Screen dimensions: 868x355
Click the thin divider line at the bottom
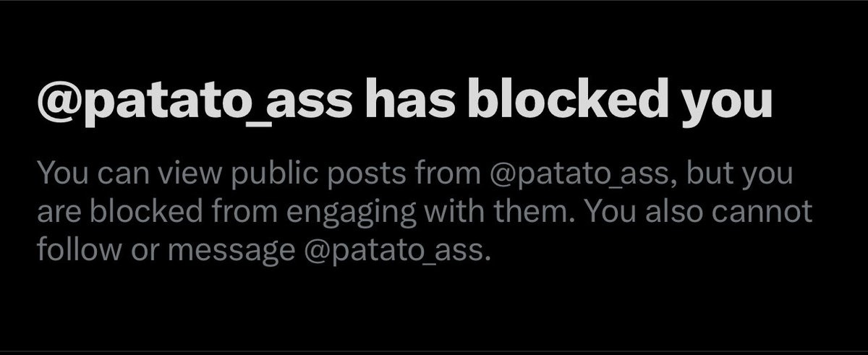pos(434,353)
